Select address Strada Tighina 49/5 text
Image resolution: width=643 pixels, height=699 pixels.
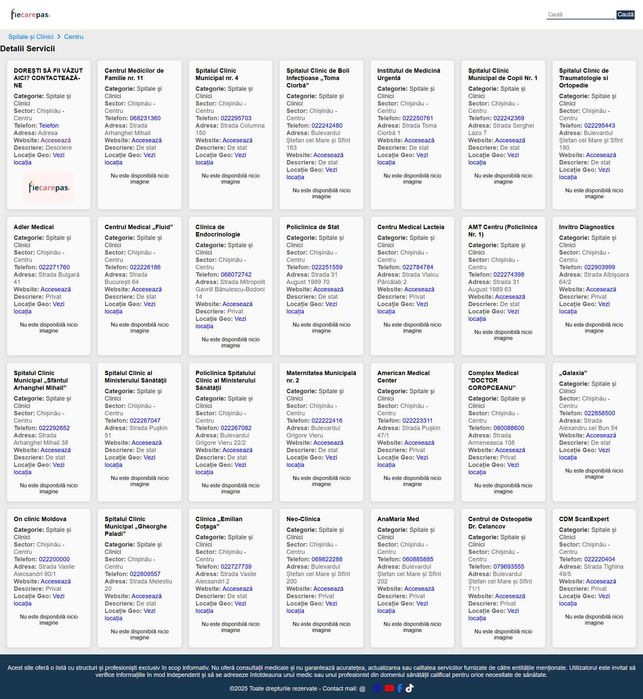pos(591,571)
